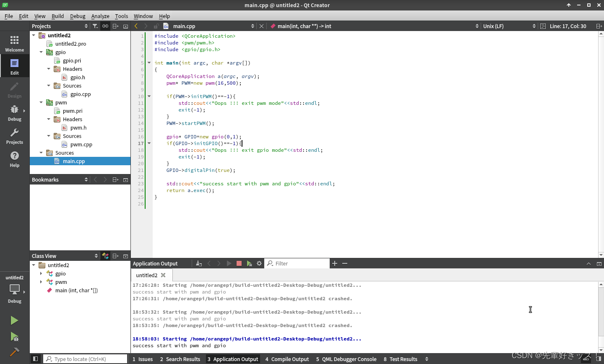Show the Test Results pane
Screen dimensions: 604x364
(400, 359)
